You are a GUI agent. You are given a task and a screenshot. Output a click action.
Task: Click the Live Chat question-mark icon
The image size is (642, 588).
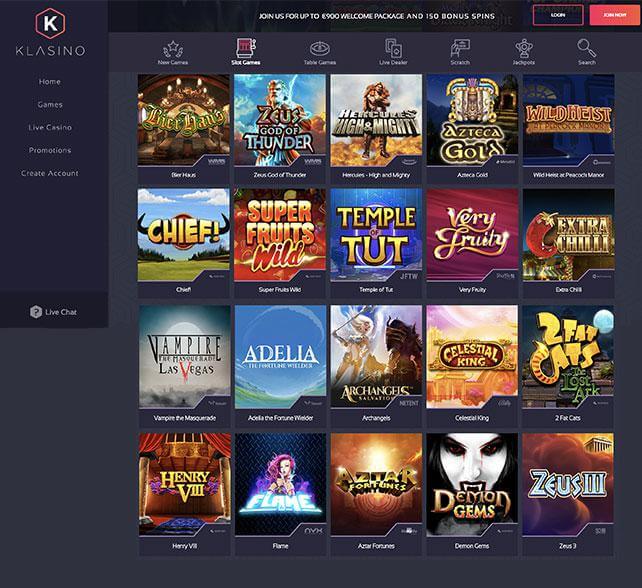tap(36, 312)
